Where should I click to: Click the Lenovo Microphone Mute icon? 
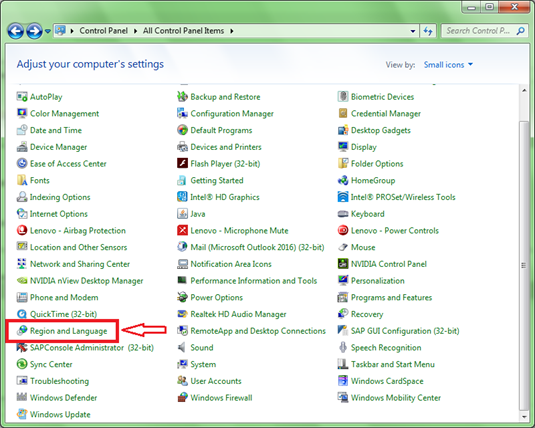tap(182, 230)
